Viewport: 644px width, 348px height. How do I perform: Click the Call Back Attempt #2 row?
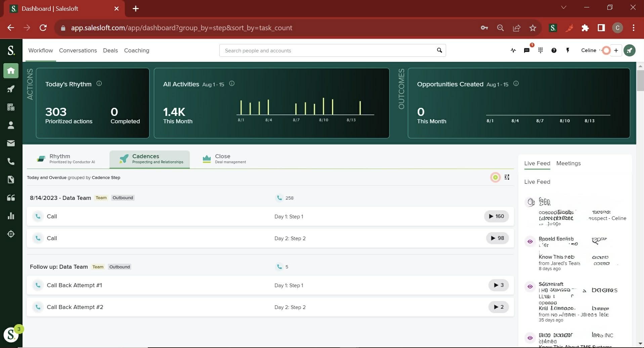(270, 307)
